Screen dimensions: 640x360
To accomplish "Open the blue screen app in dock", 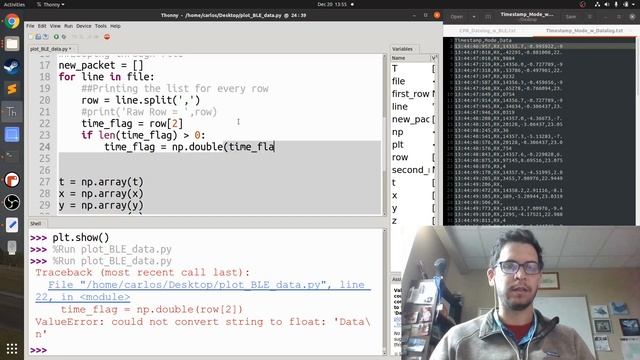I will (12, 134).
